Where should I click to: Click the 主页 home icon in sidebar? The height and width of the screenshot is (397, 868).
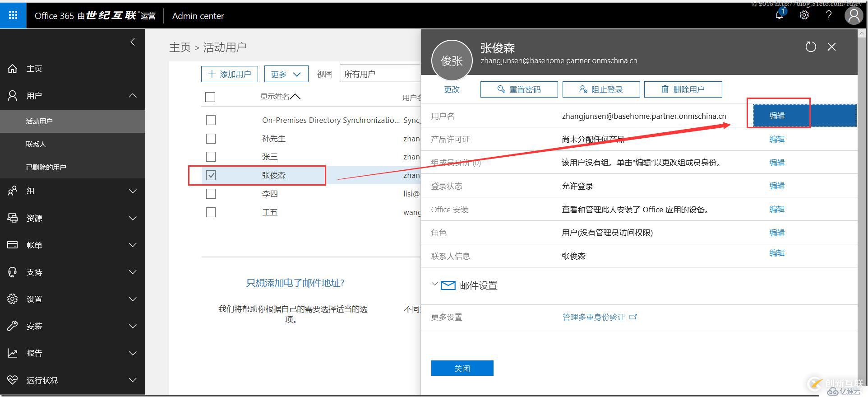[x=13, y=69]
